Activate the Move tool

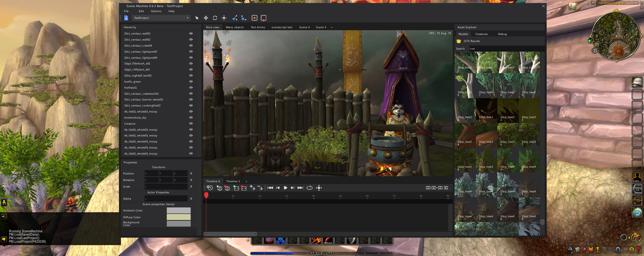(206, 18)
